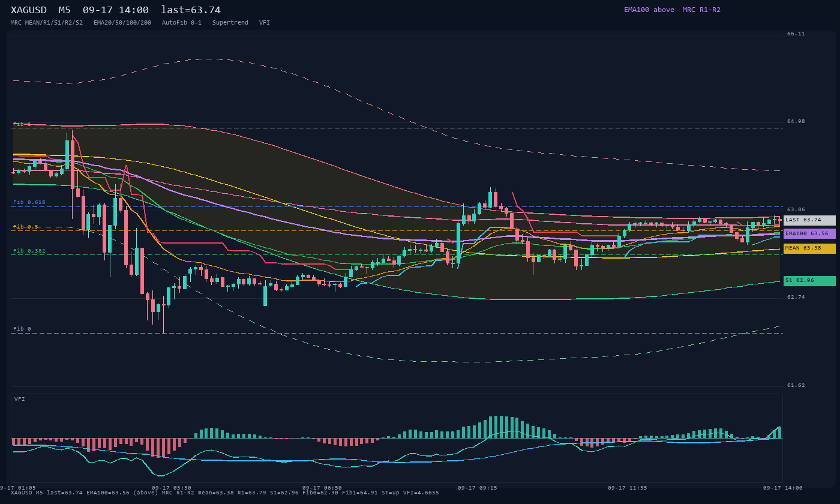Click the 64.98 price axis label
This screenshot has height=504, width=840.
coord(796,122)
